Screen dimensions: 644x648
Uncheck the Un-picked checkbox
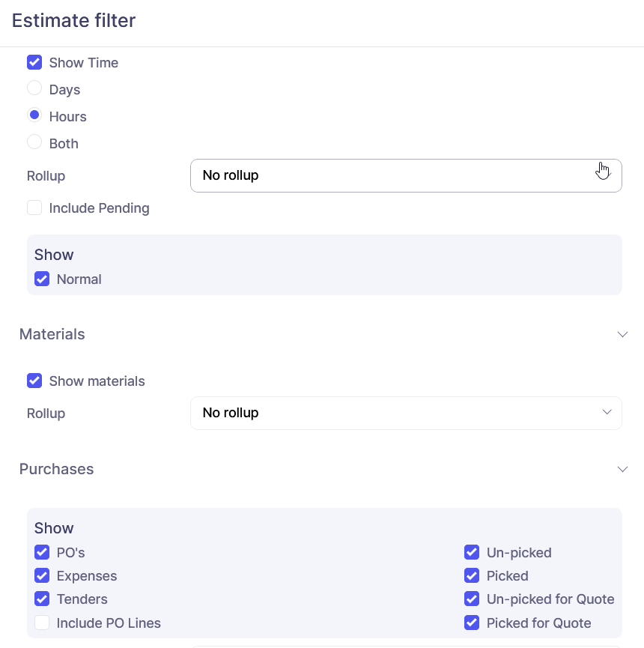point(472,553)
